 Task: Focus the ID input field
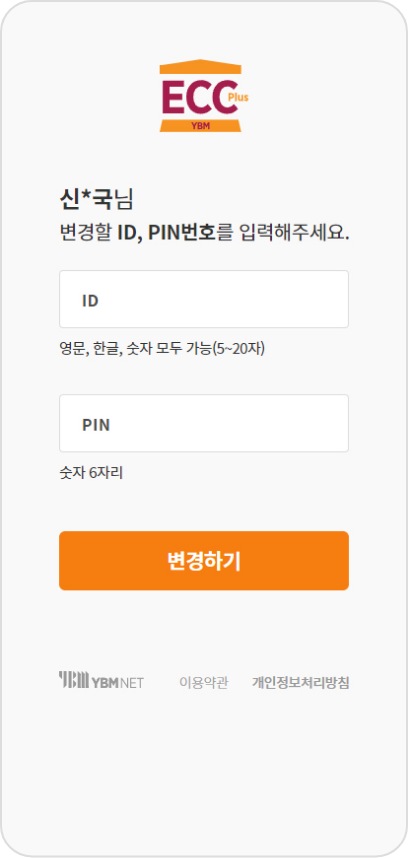point(204,299)
